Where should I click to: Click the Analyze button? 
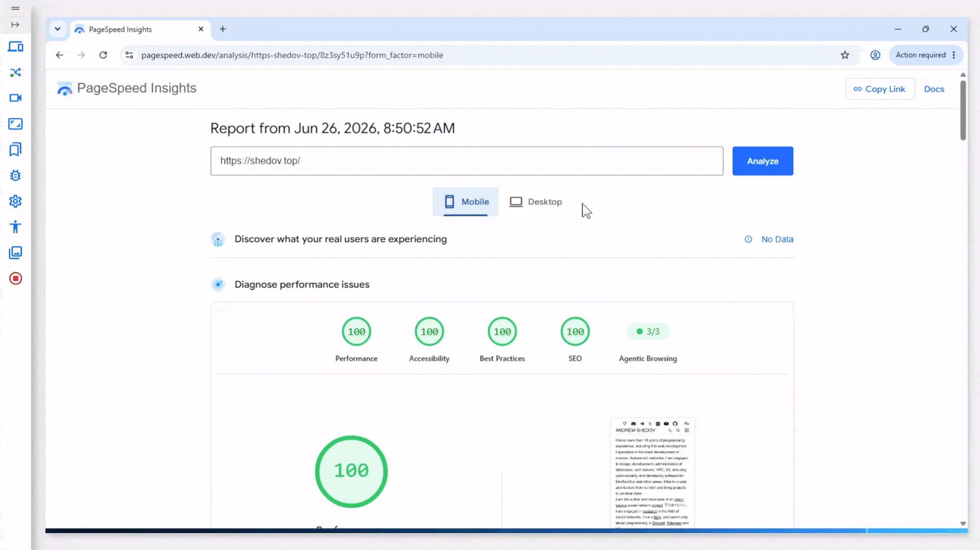tap(762, 161)
